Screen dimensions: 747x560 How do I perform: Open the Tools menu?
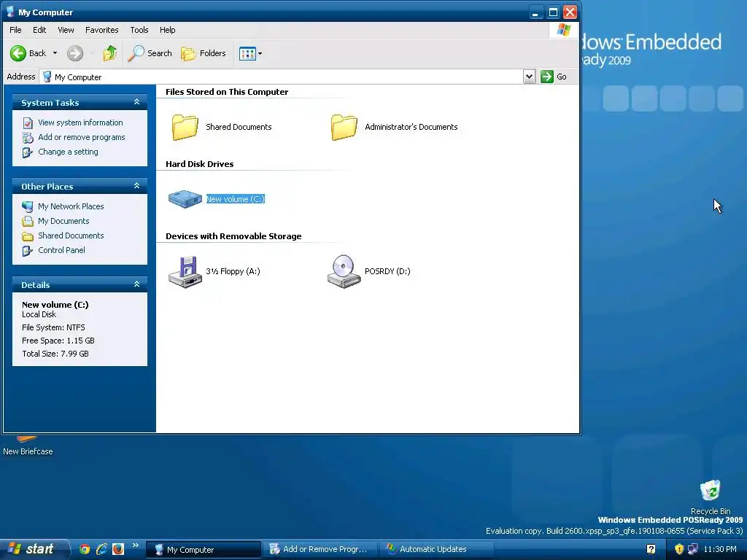point(139,30)
